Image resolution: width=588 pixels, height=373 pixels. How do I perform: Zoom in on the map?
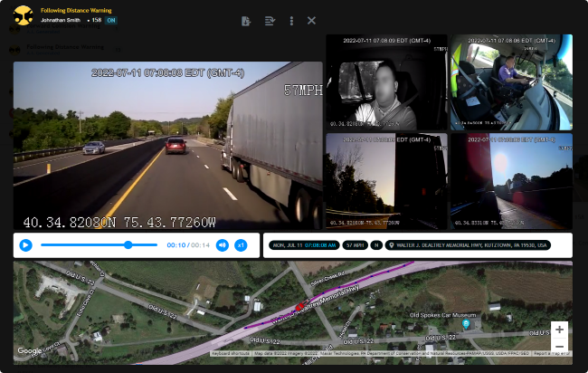tap(559, 330)
